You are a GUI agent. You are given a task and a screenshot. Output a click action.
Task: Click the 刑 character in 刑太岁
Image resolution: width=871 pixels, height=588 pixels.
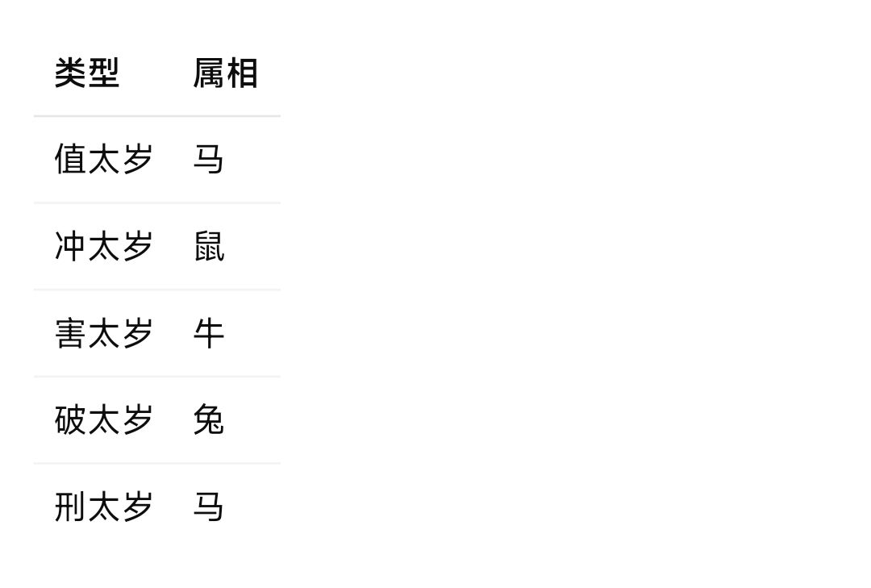click(x=69, y=507)
